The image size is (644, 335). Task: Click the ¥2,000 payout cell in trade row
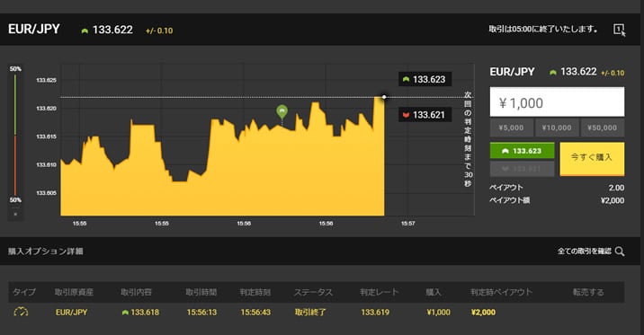point(483,313)
